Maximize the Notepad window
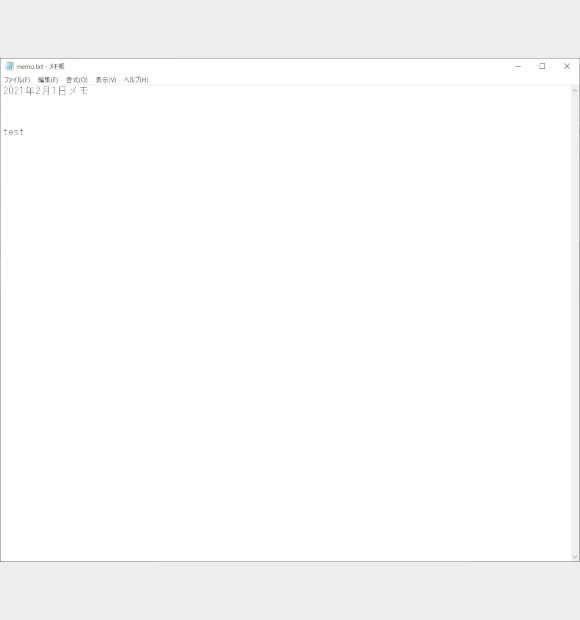 coord(542,66)
